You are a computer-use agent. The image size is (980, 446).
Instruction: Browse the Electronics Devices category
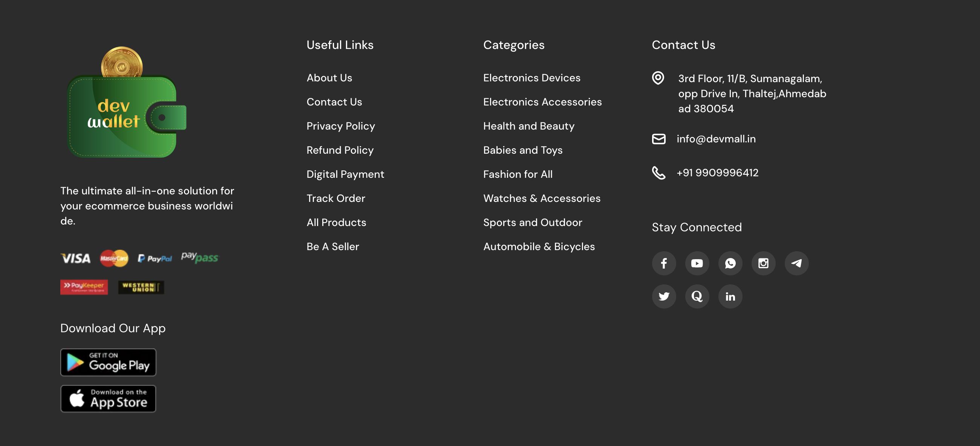(x=531, y=78)
